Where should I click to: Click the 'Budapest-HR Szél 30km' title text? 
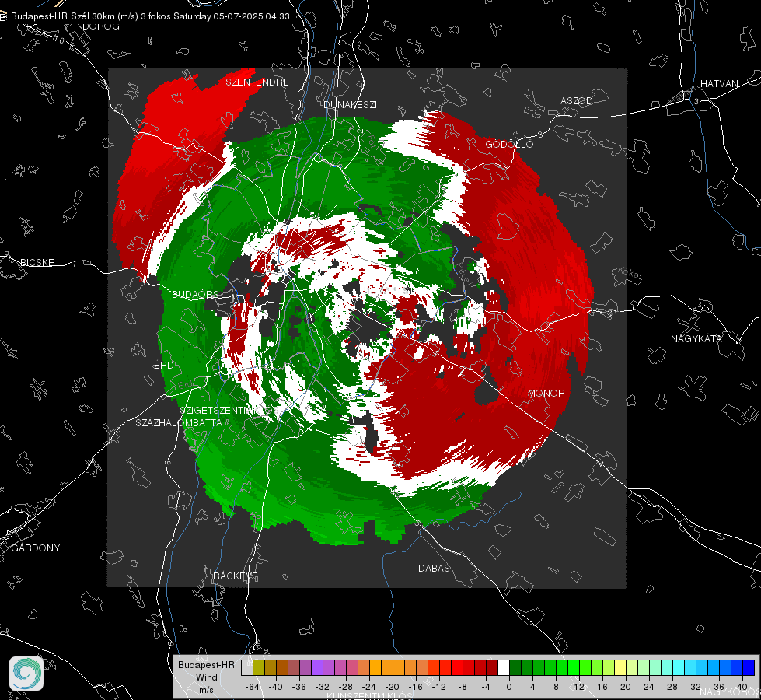pyautogui.click(x=75, y=16)
